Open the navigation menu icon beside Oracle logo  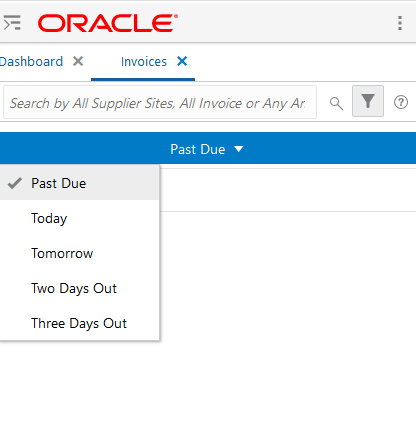tap(12, 23)
